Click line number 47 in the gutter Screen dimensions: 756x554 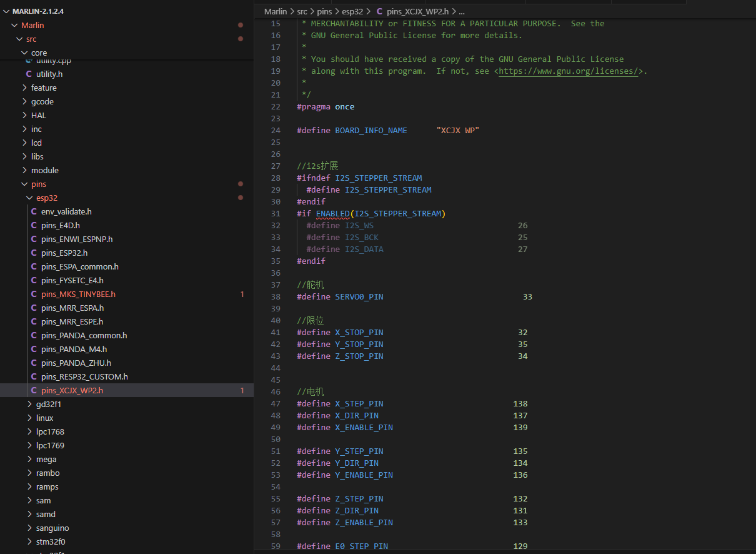pos(276,403)
